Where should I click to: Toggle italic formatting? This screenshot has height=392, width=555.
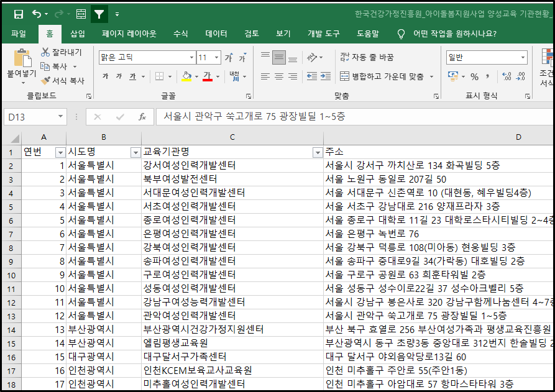[119, 76]
